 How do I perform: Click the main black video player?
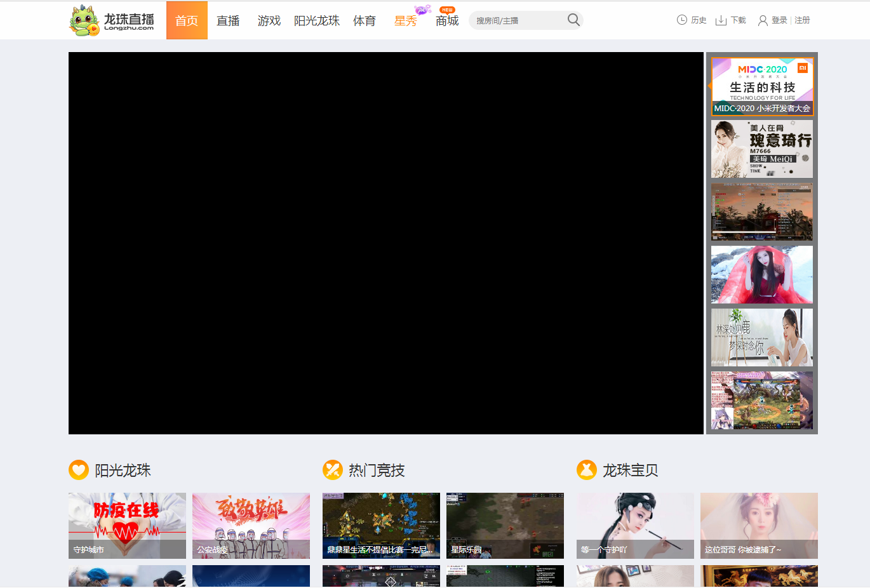pyautogui.click(x=386, y=243)
